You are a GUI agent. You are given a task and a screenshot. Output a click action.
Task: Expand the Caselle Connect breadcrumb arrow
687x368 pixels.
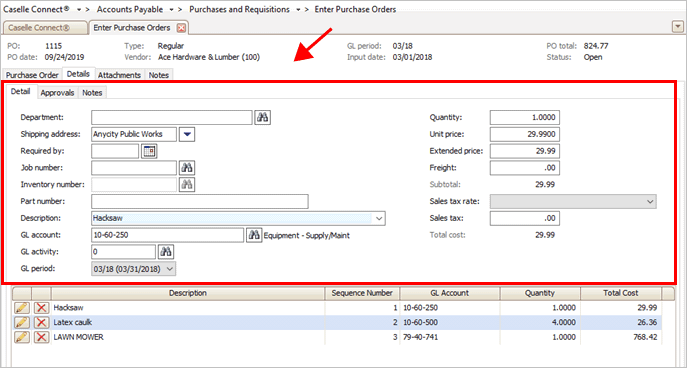click(79, 9)
